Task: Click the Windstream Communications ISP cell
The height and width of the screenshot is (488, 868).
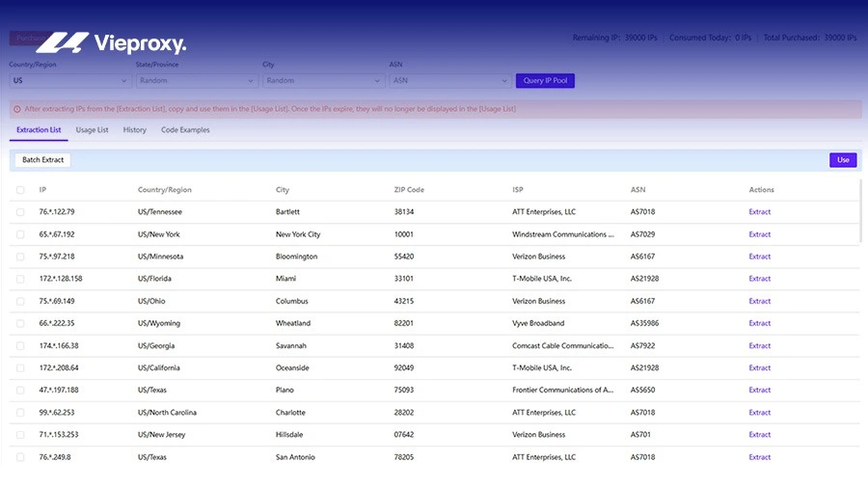Action: coord(563,234)
